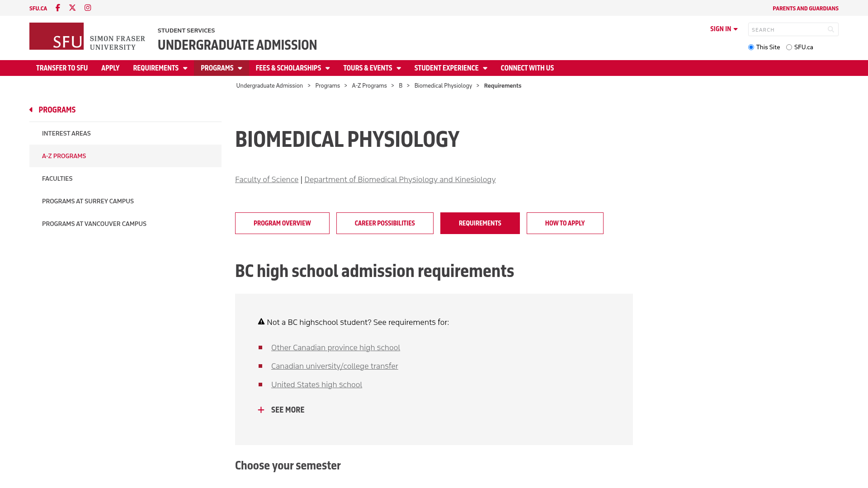The height and width of the screenshot is (488, 868).
Task: Click the warning triangle icon
Action: [x=261, y=322]
